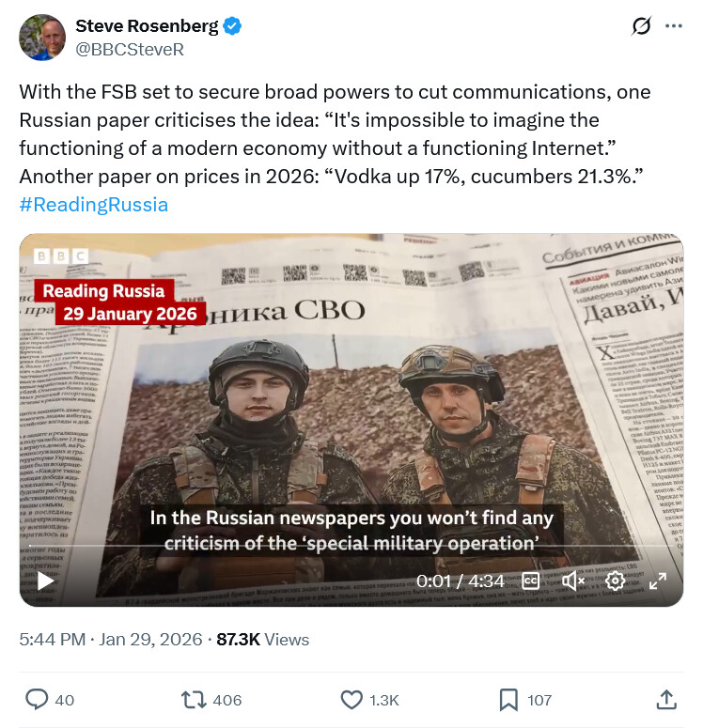
Task: Open the @BBCSteveR handle link
Action: pos(130,49)
